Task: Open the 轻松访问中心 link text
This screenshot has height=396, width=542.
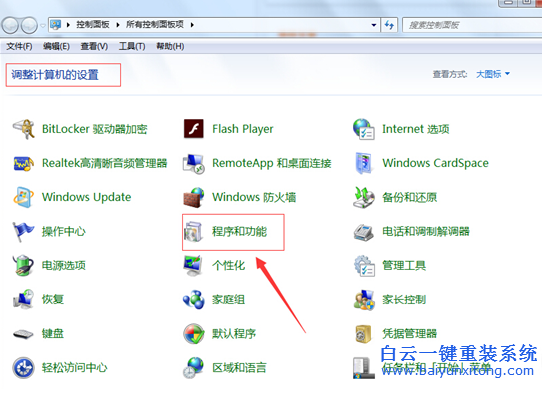Action: (x=75, y=368)
